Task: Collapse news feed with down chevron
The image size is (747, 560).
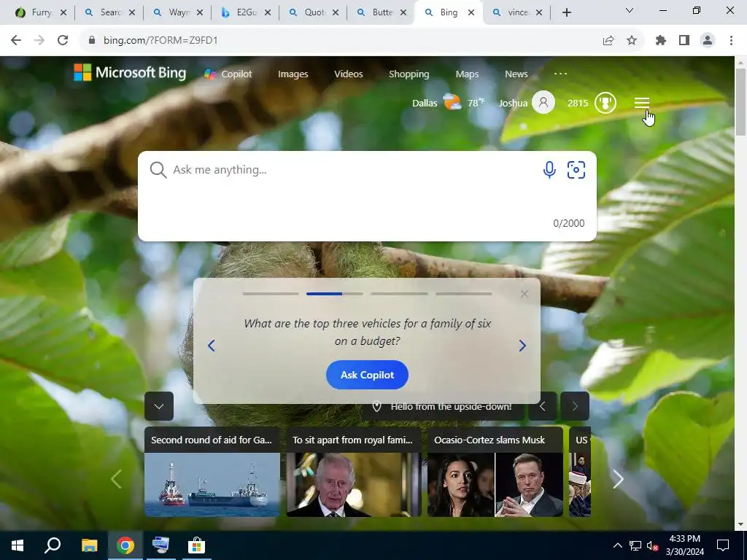Action: tap(159, 406)
